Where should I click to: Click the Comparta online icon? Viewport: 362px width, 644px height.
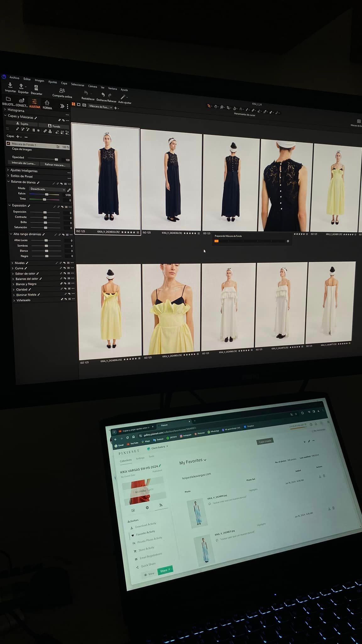pyautogui.click(x=62, y=91)
